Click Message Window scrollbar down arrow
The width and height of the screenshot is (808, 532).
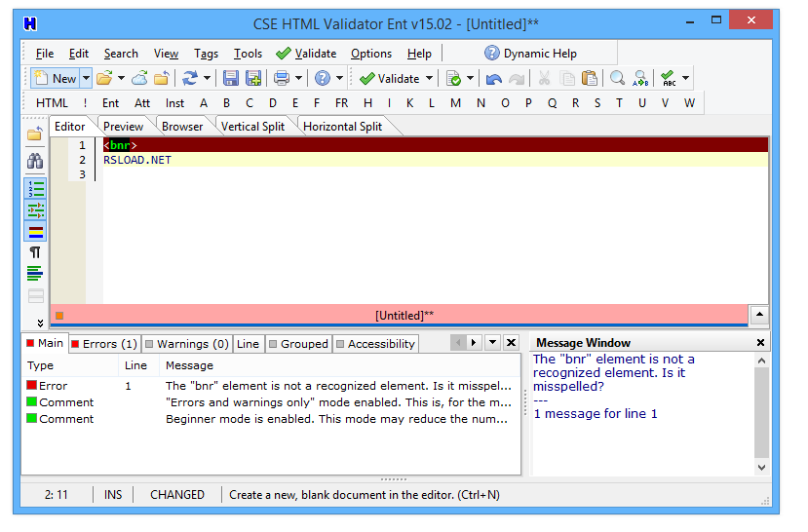click(x=761, y=468)
